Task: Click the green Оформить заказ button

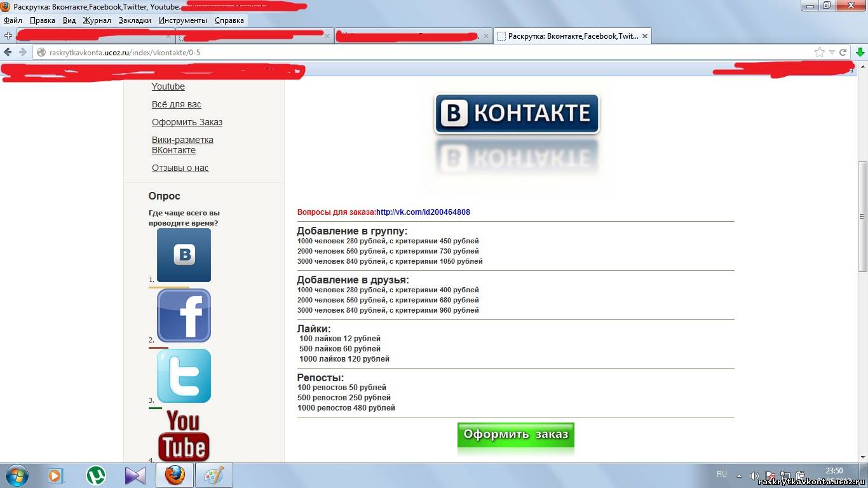Action: [x=516, y=435]
